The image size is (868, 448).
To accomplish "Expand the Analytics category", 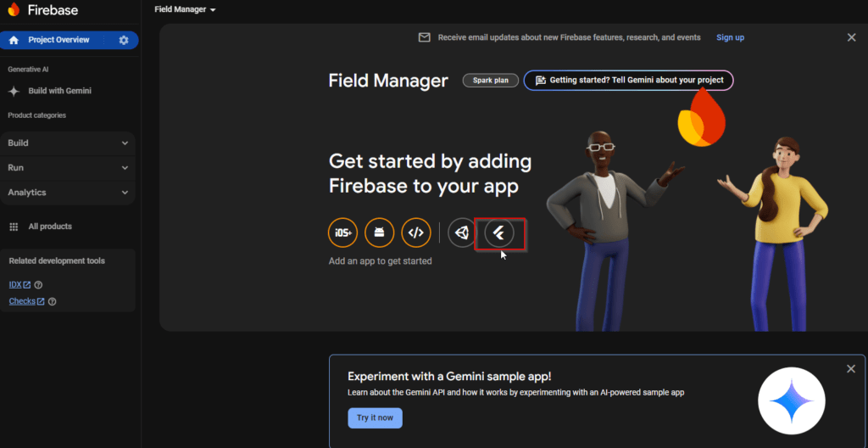I will click(68, 193).
